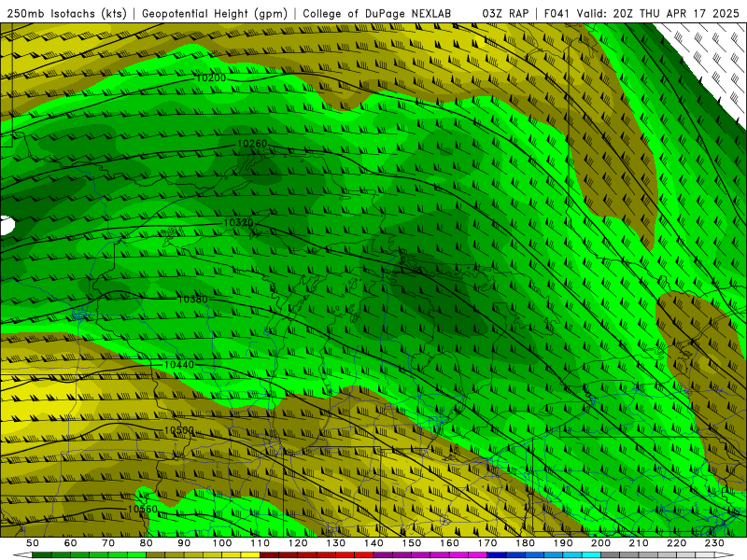The width and height of the screenshot is (747, 560).
Task: Click the 160 value on the color scale
Action: [x=450, y=543]
